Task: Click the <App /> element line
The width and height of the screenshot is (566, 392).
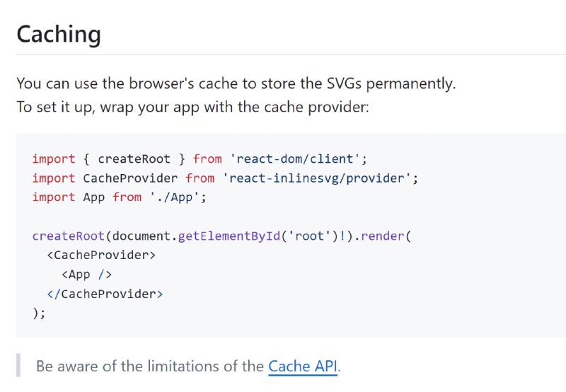Action: click(86, 275)
